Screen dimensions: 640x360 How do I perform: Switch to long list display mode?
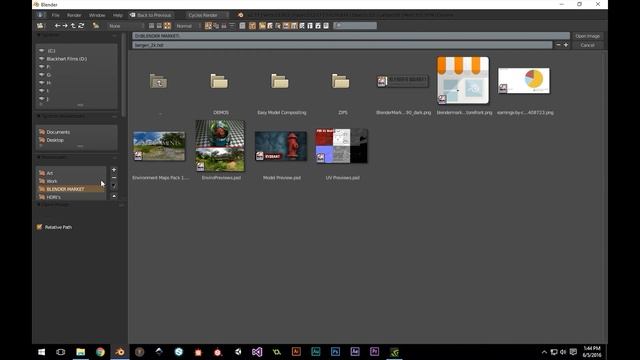pyautogui.click(x=159, y=26)
